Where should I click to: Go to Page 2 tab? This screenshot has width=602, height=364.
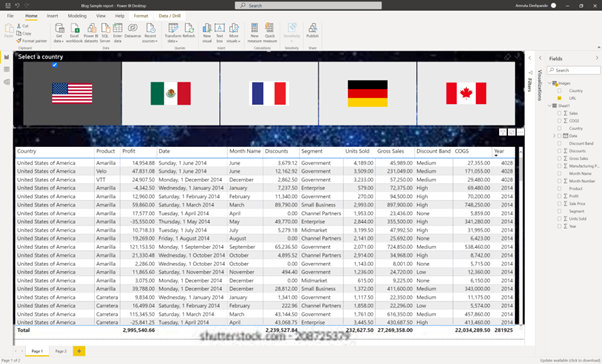point(61,351)
